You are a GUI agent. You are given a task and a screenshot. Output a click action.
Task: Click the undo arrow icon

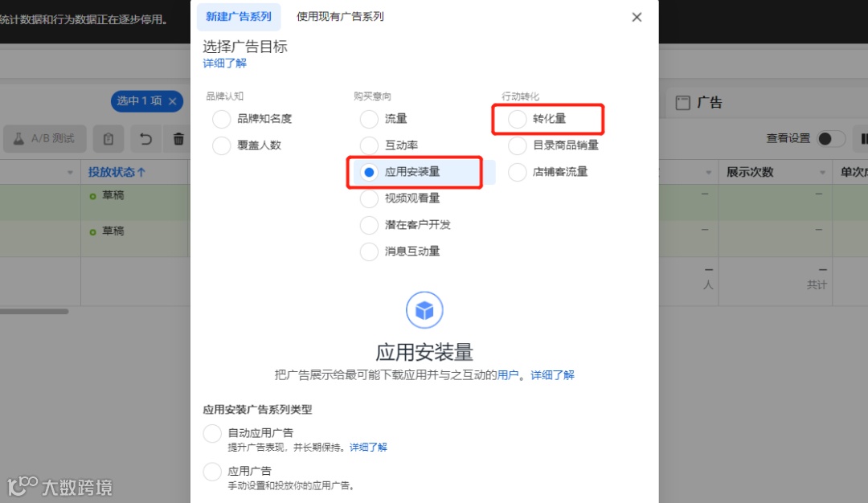coord(145,138)
